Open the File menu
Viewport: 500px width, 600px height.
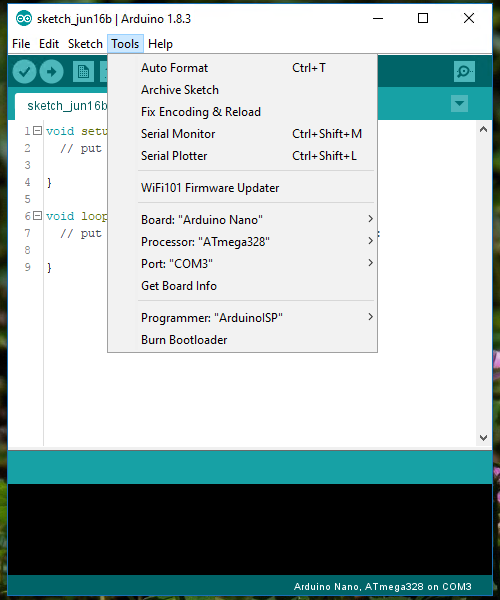coord(21,44)
